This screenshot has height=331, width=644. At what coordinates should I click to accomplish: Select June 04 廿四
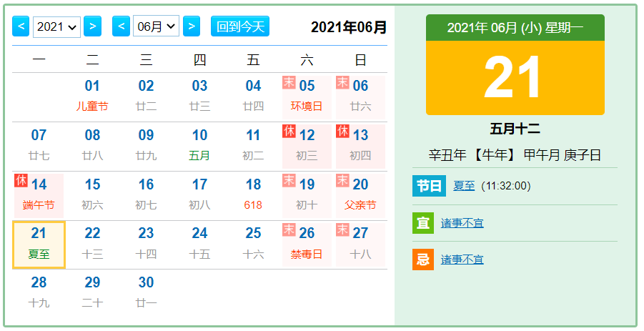point(253,97)
